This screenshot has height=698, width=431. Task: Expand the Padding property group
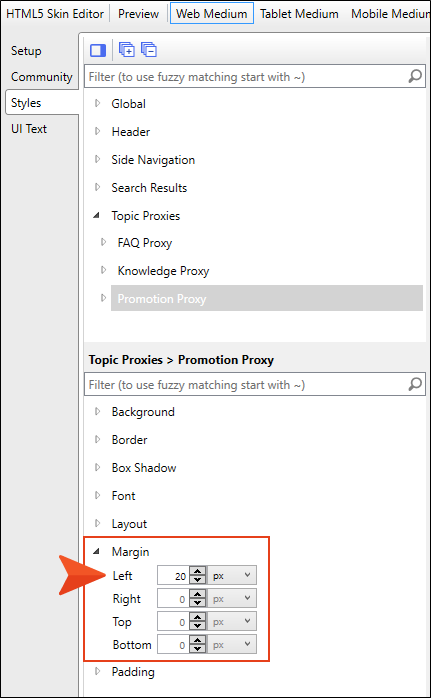(x=98, y=672)
